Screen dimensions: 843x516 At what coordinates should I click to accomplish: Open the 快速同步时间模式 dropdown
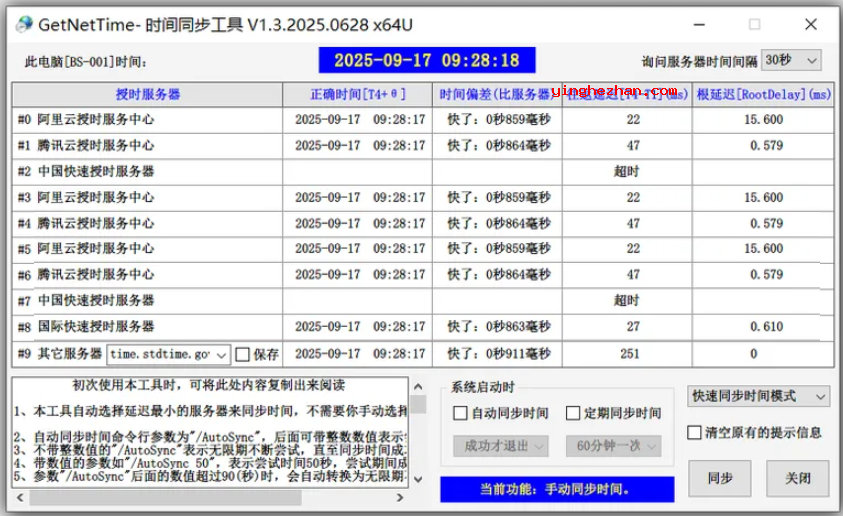(759, 397)
